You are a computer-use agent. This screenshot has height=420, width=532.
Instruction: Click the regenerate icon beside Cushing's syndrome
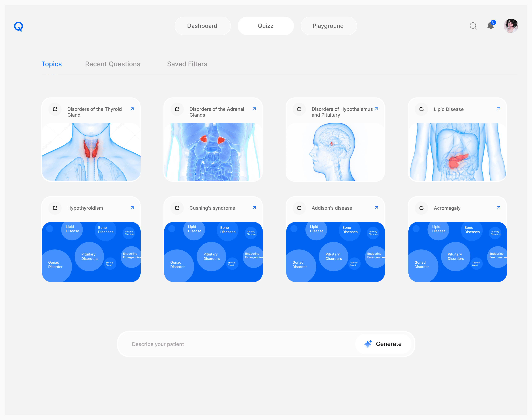[x=177, y=208]
